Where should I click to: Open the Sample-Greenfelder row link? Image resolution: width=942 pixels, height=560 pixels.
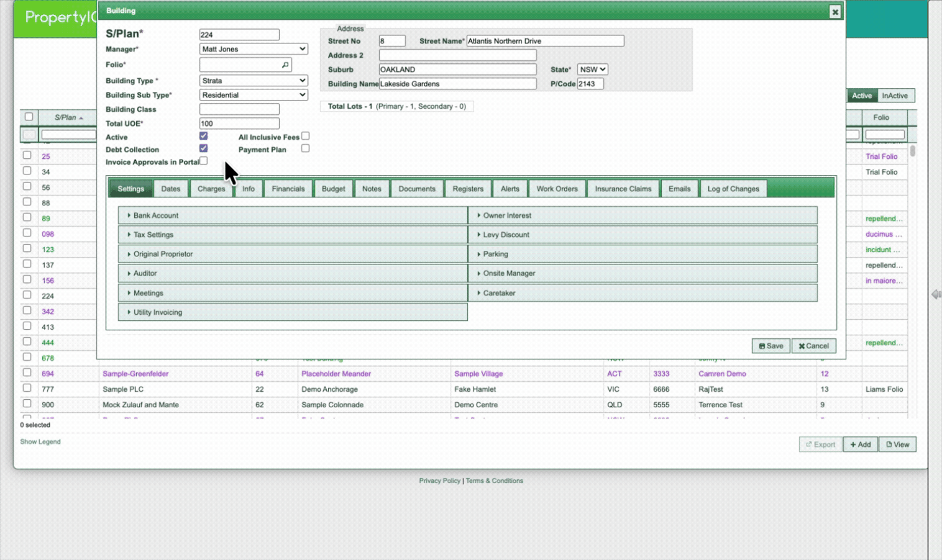[135, 374]
